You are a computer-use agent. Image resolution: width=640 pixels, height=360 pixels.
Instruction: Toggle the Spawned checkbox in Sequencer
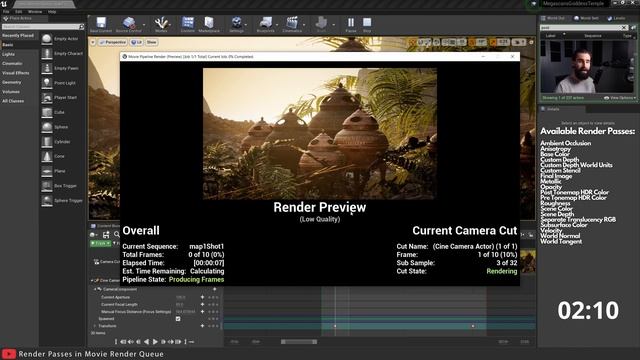pos(178,319)
